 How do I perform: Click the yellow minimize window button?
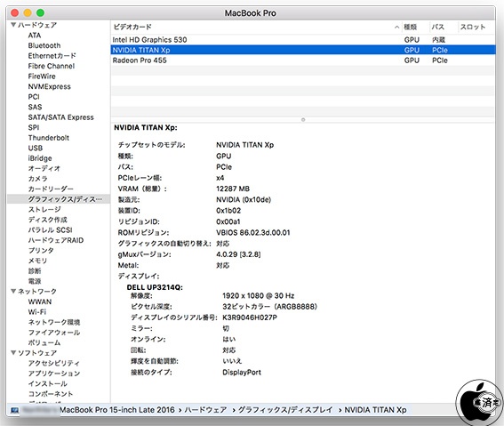coord(28,12)
